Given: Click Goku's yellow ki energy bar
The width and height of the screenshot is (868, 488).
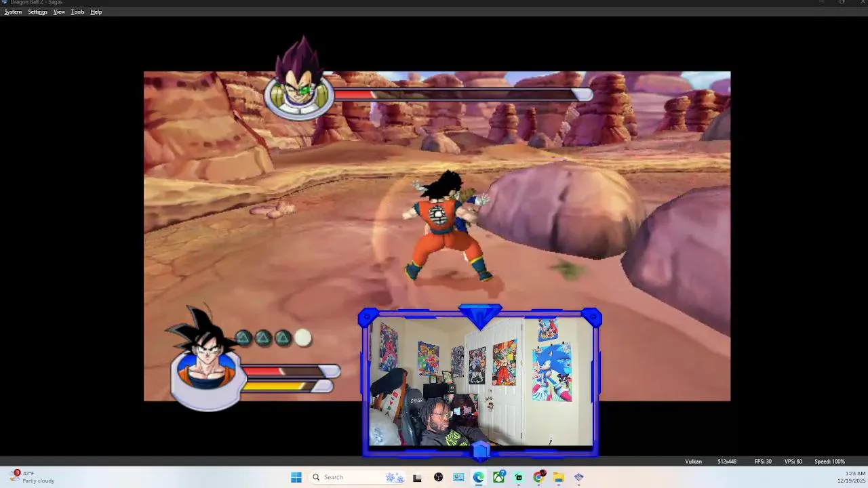Looking at the screenshot, I should 287,386.
